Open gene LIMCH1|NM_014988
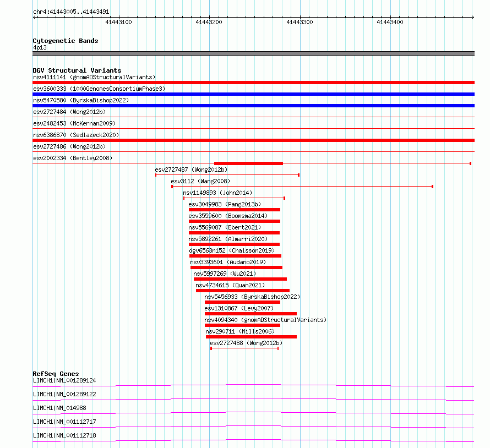This screenshot has width=490, height=448. click(x=59, y=408)
